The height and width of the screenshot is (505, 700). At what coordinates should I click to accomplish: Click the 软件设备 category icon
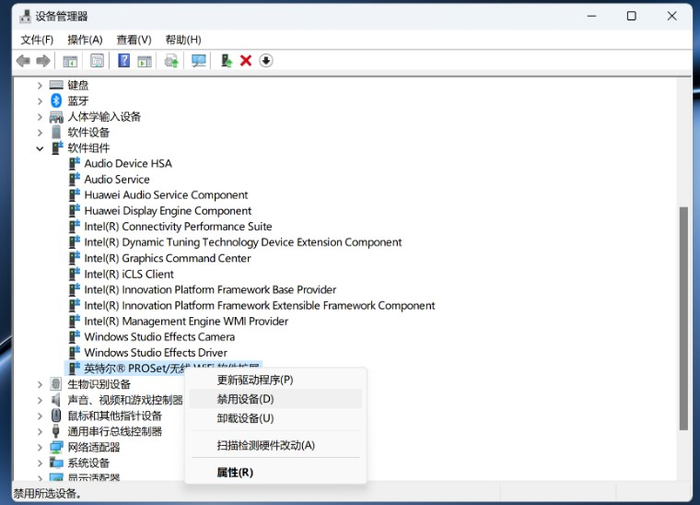(x=56, y=132)
